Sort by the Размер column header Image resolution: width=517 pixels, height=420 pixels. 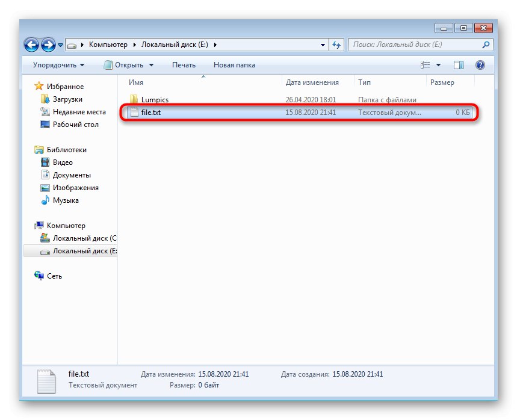[x=442, y=82]
